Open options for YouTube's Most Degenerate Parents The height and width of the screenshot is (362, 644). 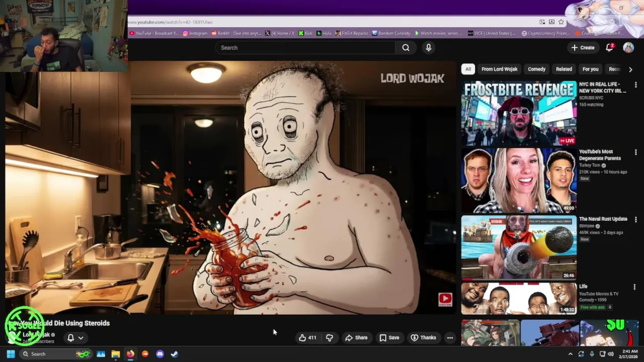(x=635, y=152)
